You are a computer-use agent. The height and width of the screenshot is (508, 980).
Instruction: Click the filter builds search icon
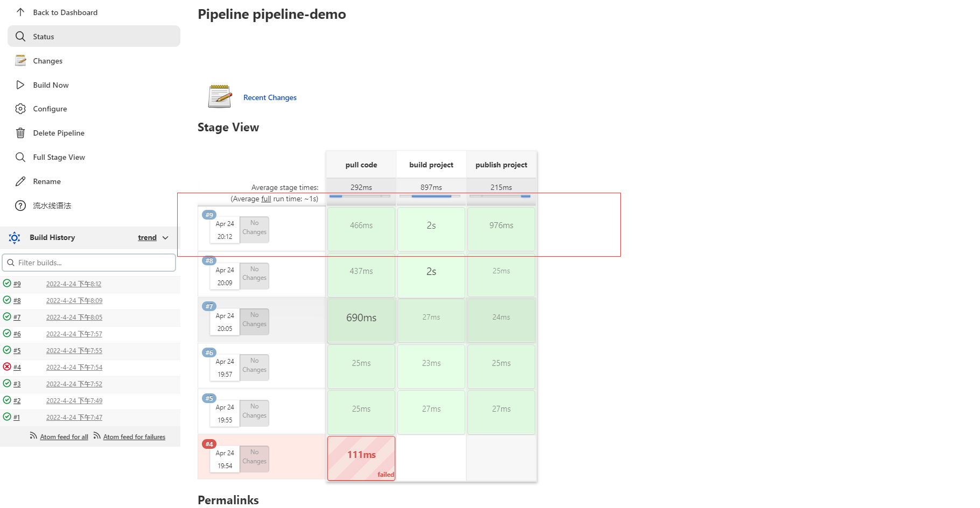pos(11,263)
